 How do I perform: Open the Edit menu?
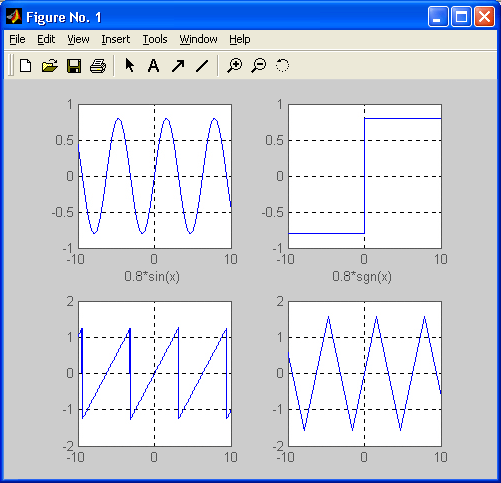(46, 39)
